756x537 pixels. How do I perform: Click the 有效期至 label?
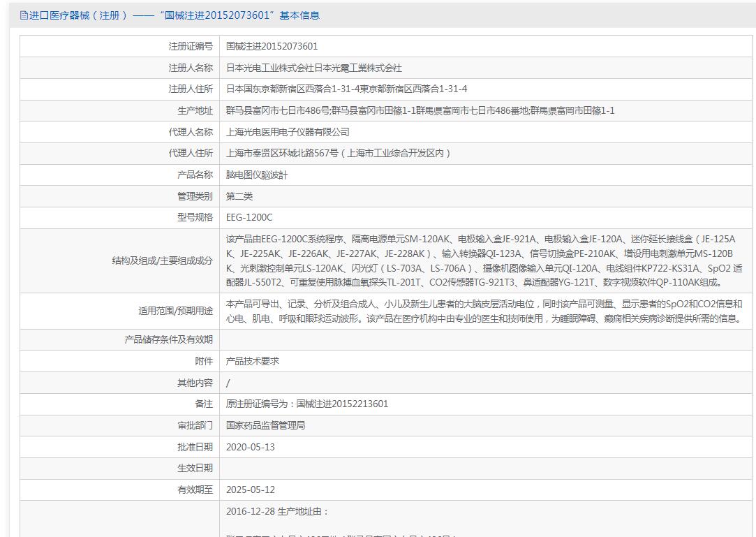click(195, 490)
